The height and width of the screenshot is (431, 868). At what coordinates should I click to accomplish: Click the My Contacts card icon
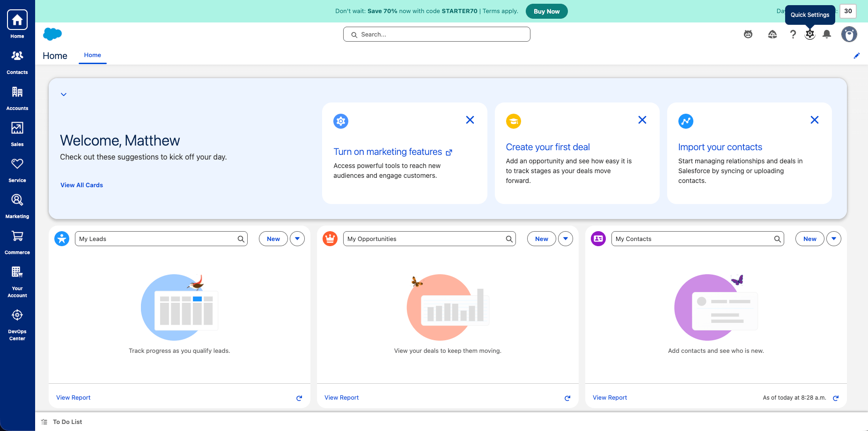pos(598,239)
